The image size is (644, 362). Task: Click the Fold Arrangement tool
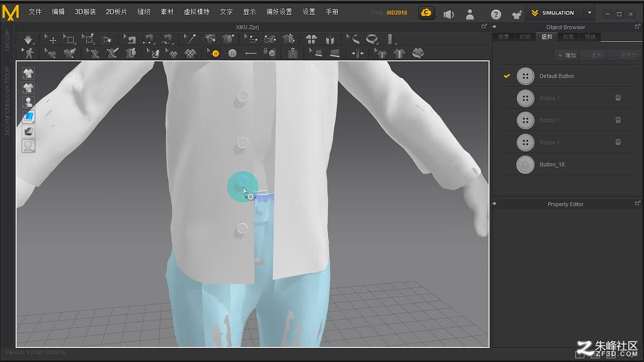[106, 39]
